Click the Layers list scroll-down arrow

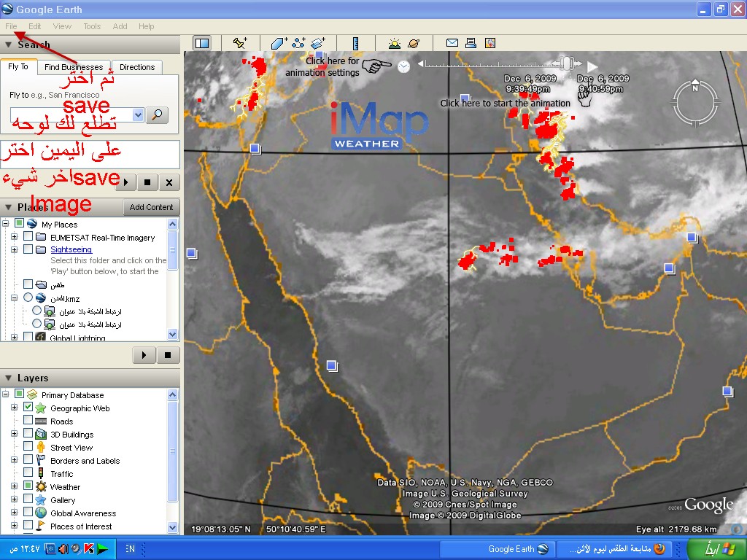pyautogui.click(x=172, y=527)
